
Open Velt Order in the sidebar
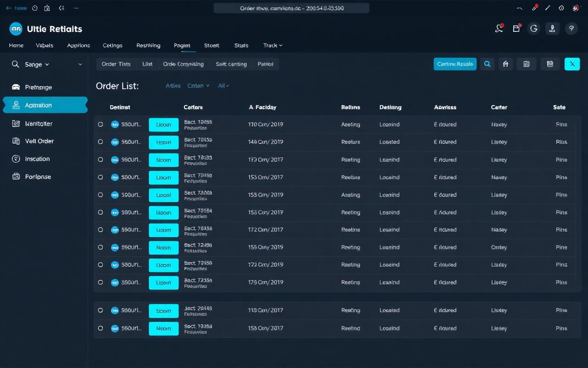pyautogui.click(x=44, y=141)
